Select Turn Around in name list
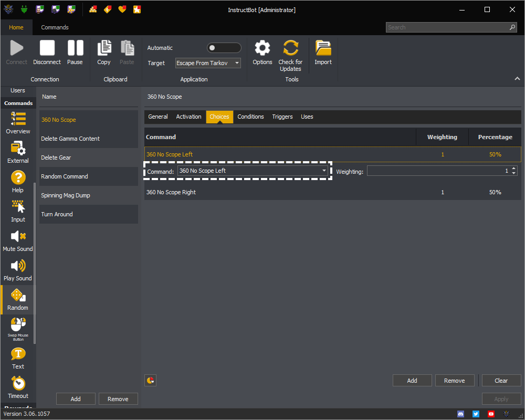 88,214
